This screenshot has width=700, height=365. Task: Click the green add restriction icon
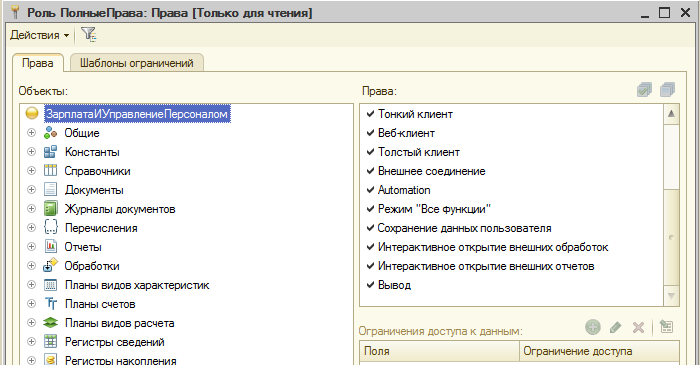point(593,327)
